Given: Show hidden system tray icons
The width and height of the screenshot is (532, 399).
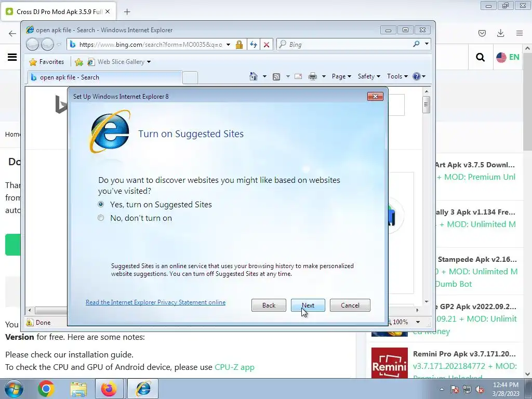Looking at the screenshot, I should (x=442, y=389).
